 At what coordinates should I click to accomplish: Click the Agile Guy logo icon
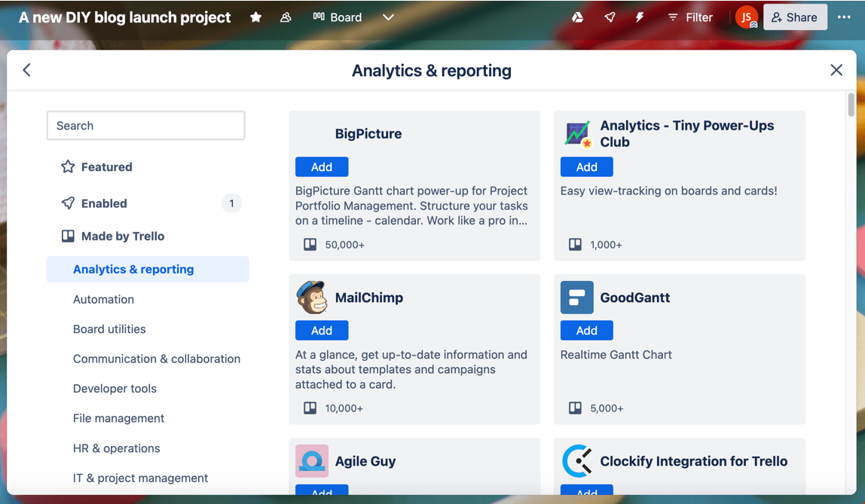312,461
